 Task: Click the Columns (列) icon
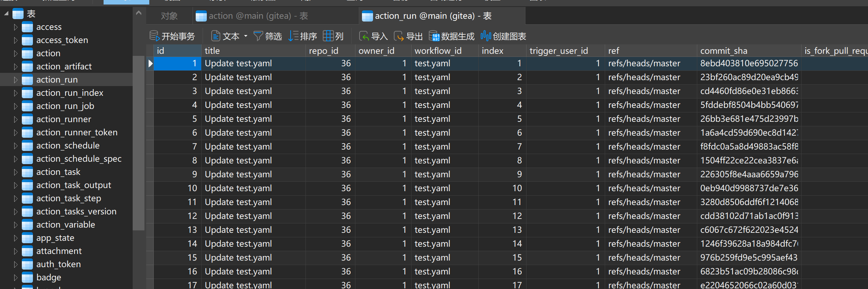click(328, 36)
